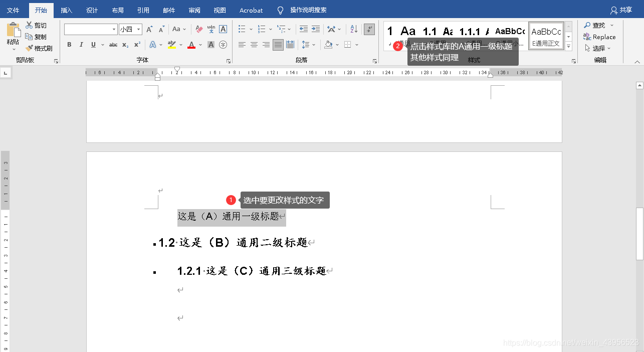Expand font color dropdown arrow
Image resolution: width=644 pixels, height=352 pixels.
[200, 45]
